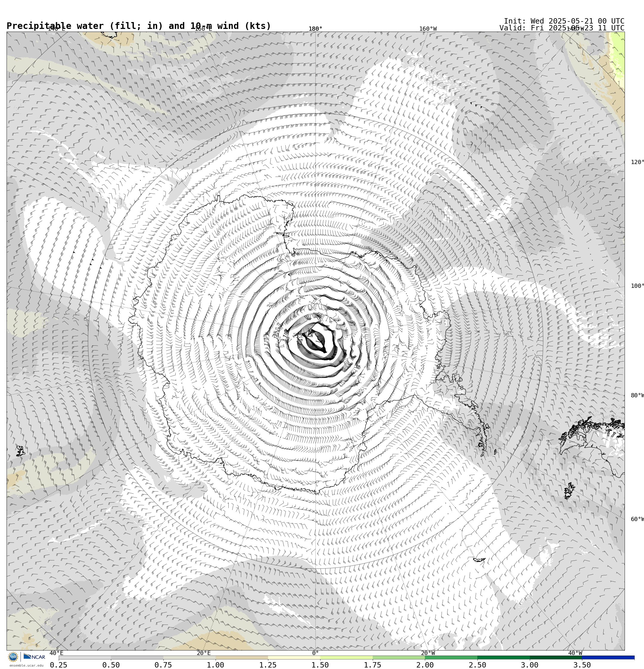Select the 2.00–2.50 medium green colorbar segment
This screenshot has width=644, height=669.
click(451, 657)
